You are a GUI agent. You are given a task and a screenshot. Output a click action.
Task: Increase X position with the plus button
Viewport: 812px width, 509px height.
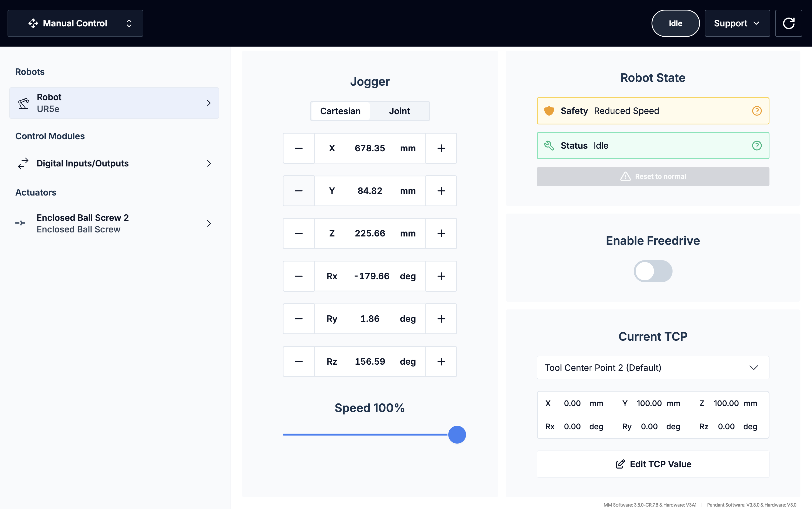[441, 148]
